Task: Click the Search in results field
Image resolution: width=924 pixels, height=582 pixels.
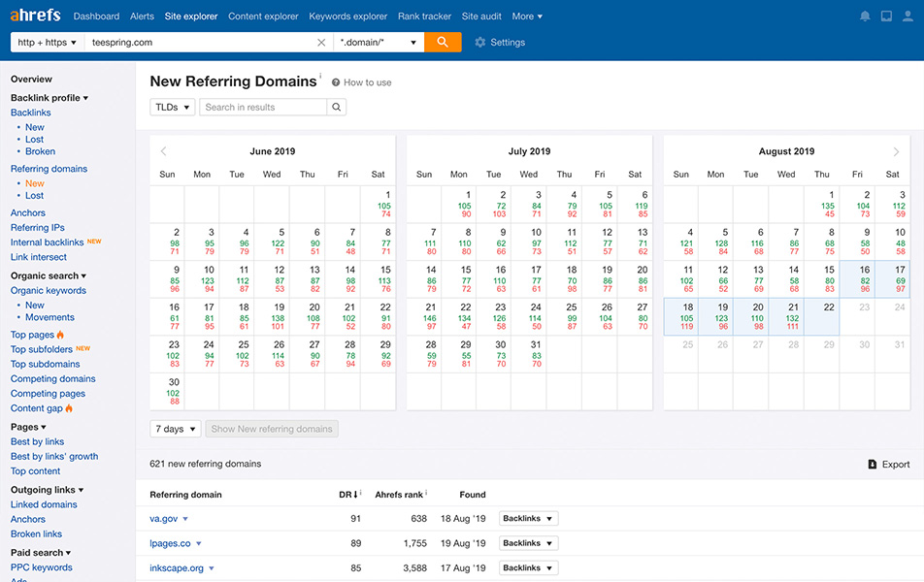Action: click(263, 108)
